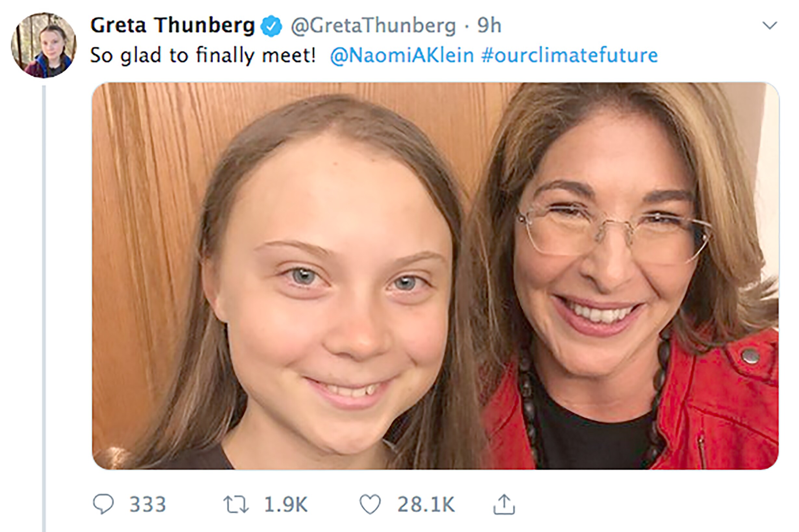Click the @GretaThunberg handle
The image size is (799, 532).
[x=373, y=26]
